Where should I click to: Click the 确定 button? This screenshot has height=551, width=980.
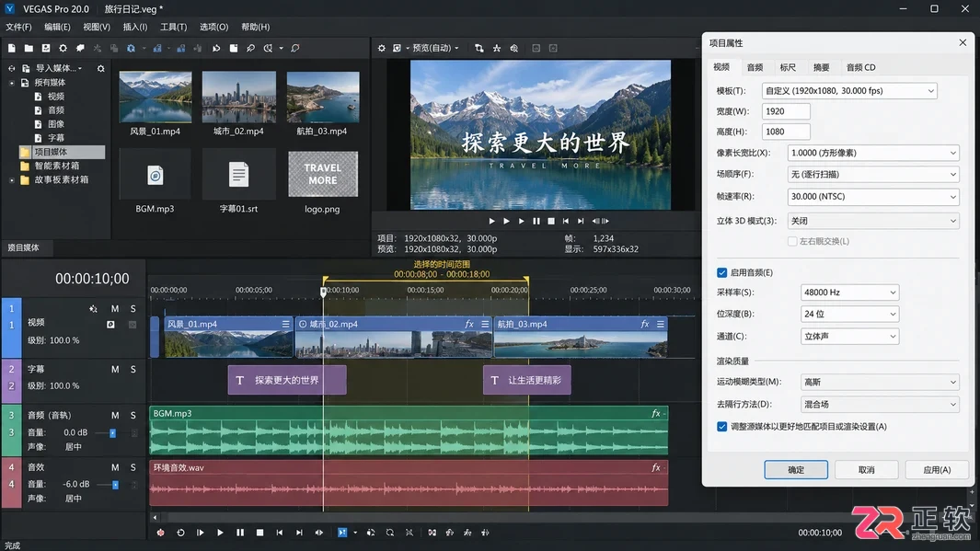796,470
